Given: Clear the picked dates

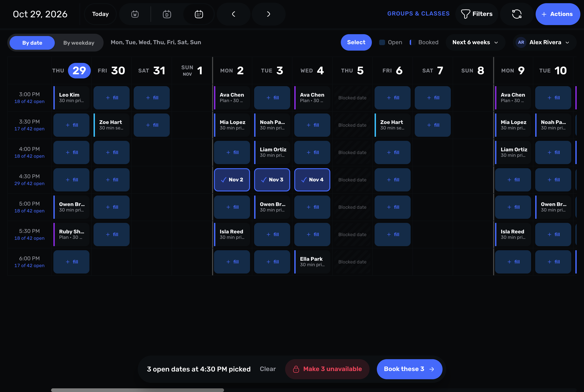Looking at the screenshot, I should 268,369.
